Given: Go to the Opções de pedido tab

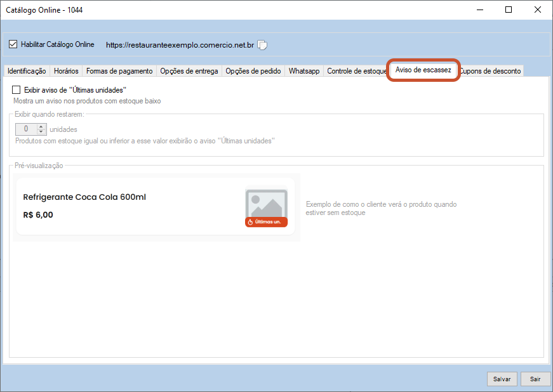Looking at the screenshot, I should tap(253, 71).
